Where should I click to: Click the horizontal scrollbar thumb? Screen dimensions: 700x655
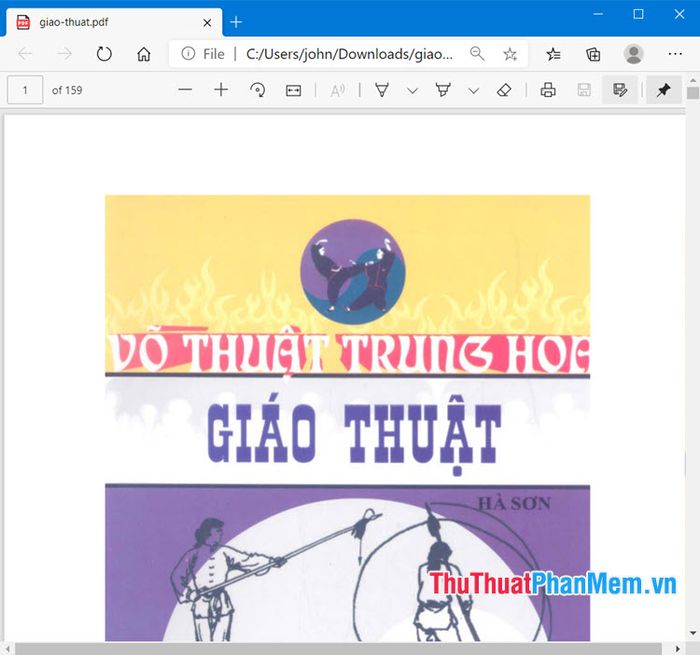338,648
